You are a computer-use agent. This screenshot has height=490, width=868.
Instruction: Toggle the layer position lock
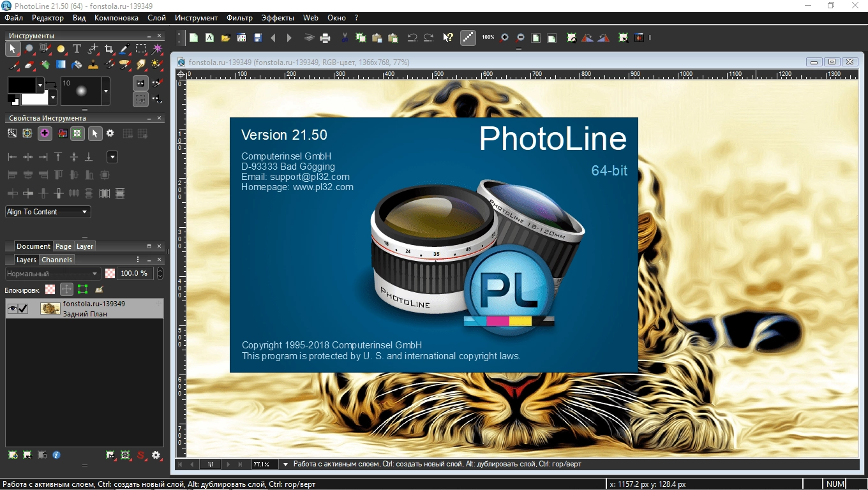66,289
